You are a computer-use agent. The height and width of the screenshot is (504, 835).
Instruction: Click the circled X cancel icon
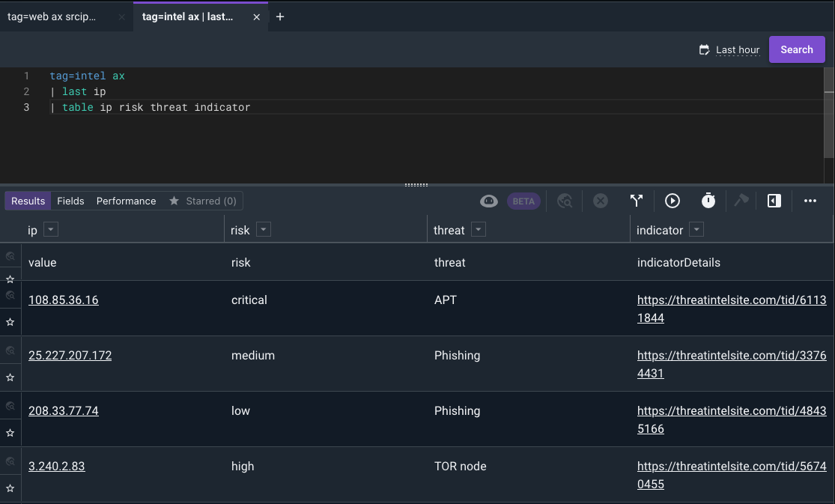tap(600, 201)
